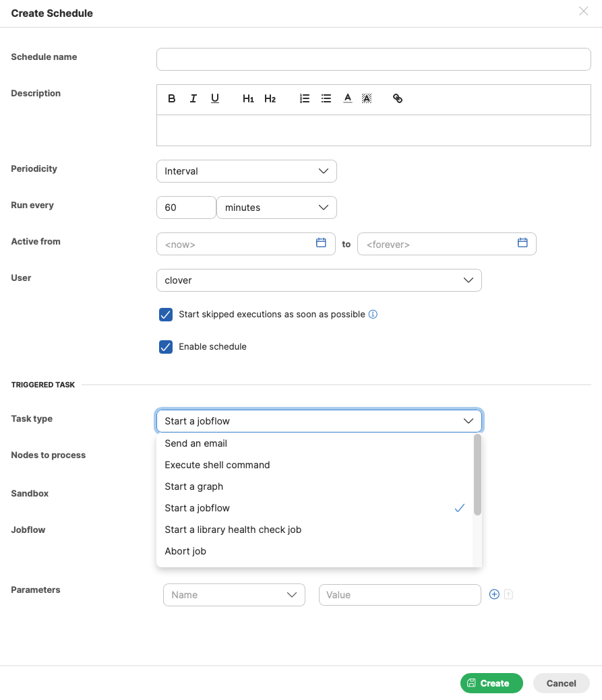Screen dimensions: 602x700
Task: Open the calendar picker for the end date
Action: pos(522,244)
